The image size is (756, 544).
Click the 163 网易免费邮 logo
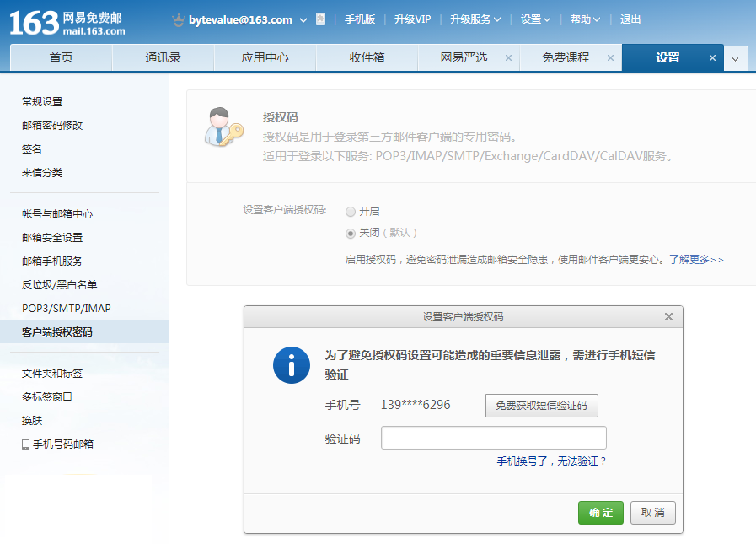(x=67, y=23)
